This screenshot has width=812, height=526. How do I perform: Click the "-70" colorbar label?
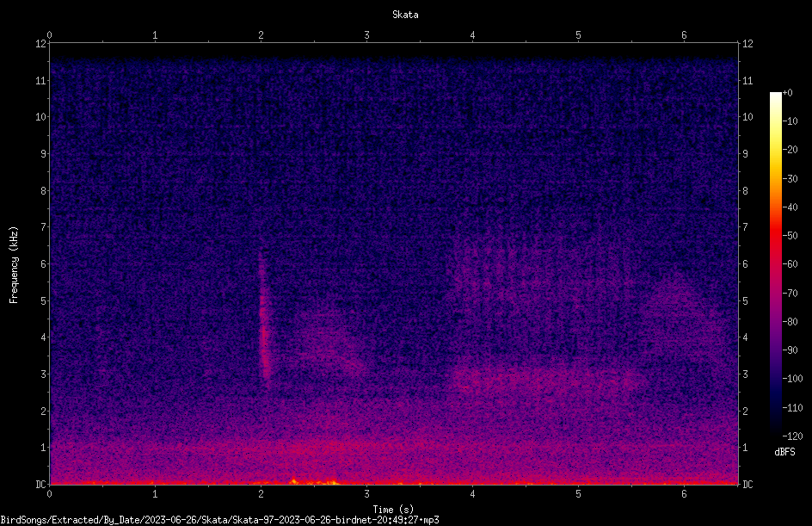(x=790, y=294)
